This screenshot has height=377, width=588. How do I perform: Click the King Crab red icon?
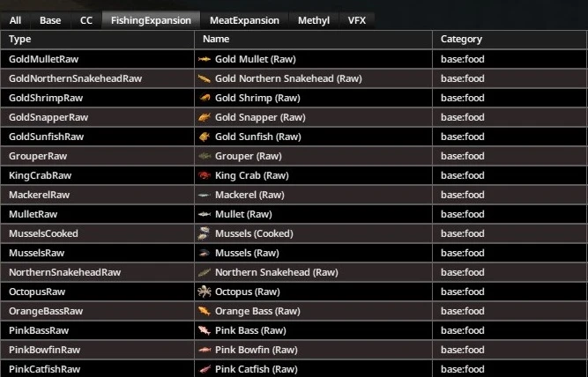point(204,175)
